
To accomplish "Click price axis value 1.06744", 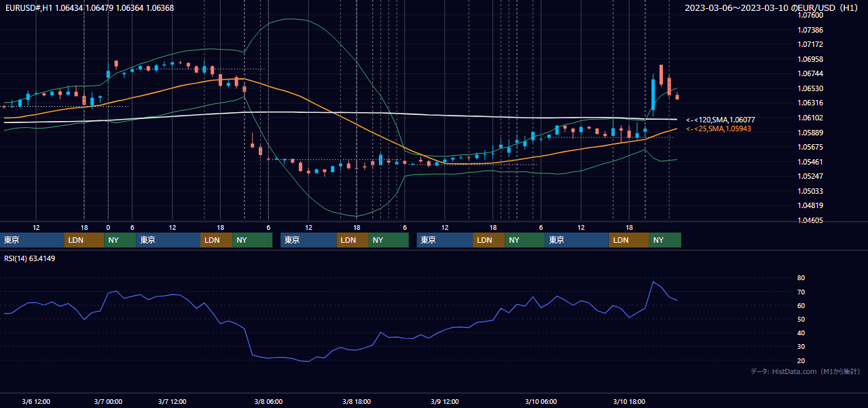I will tap(810, 74).
